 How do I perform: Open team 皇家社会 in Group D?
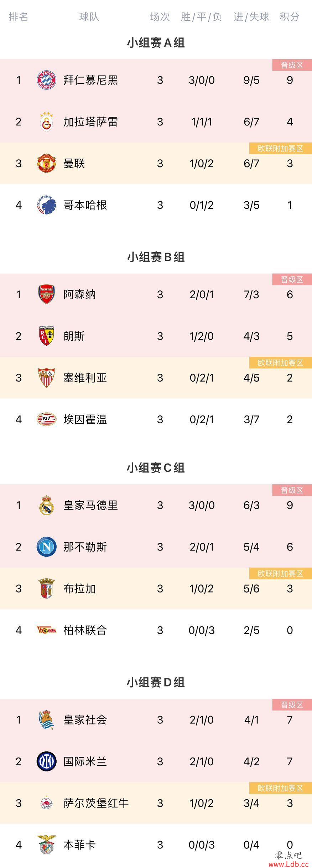point(156,720)
